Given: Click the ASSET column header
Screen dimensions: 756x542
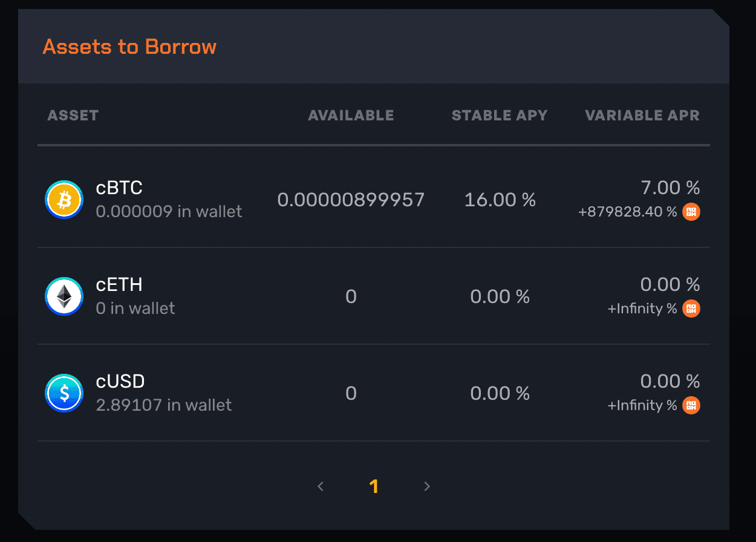Looking at the screenshot, I should point(73,115).
